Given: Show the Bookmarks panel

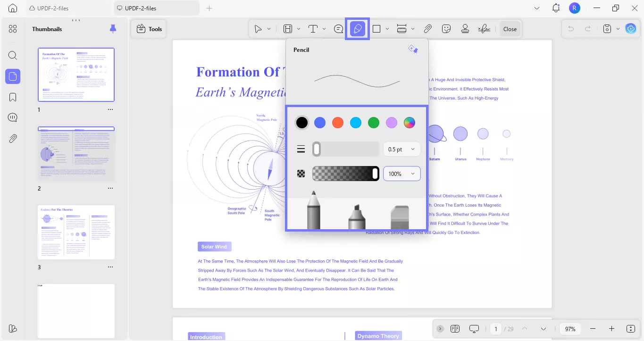Looking at the screenshot, I should 13,97.
